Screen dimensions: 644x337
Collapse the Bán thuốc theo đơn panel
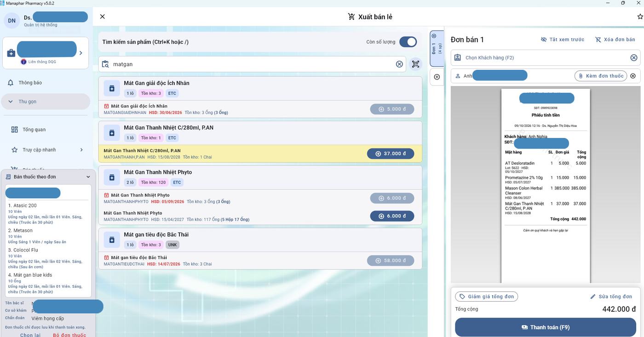88,177
